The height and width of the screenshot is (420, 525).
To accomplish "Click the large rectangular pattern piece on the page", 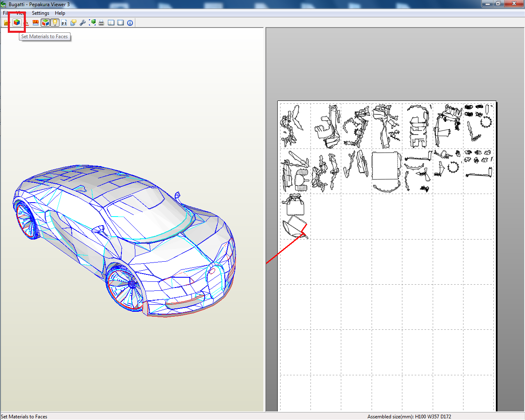I will pos(386,166).
